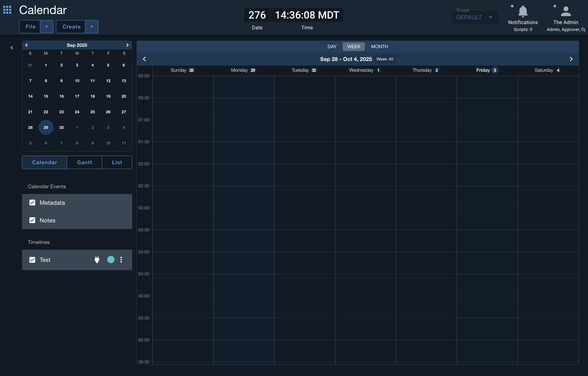Viewport: 588px width, 376px height.
Task: Click the Test timeline plug icon
Action: (x=97, y=260)
